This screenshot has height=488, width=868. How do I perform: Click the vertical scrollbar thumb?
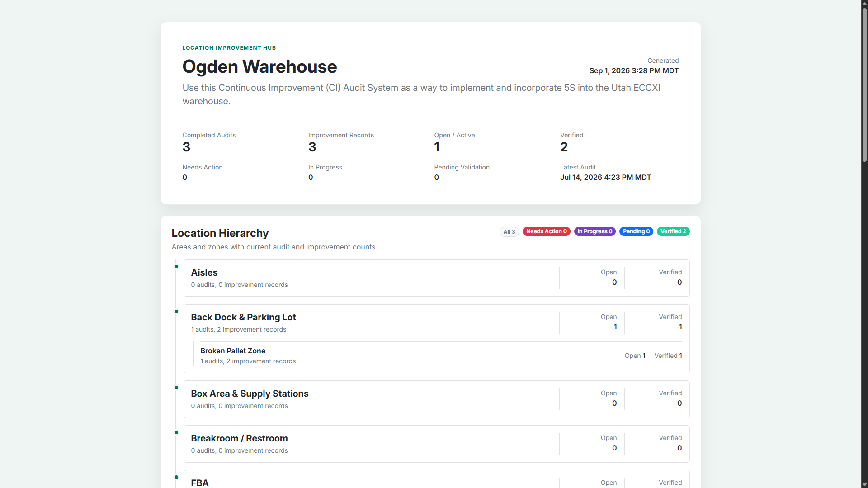click(x=864, y=85)
